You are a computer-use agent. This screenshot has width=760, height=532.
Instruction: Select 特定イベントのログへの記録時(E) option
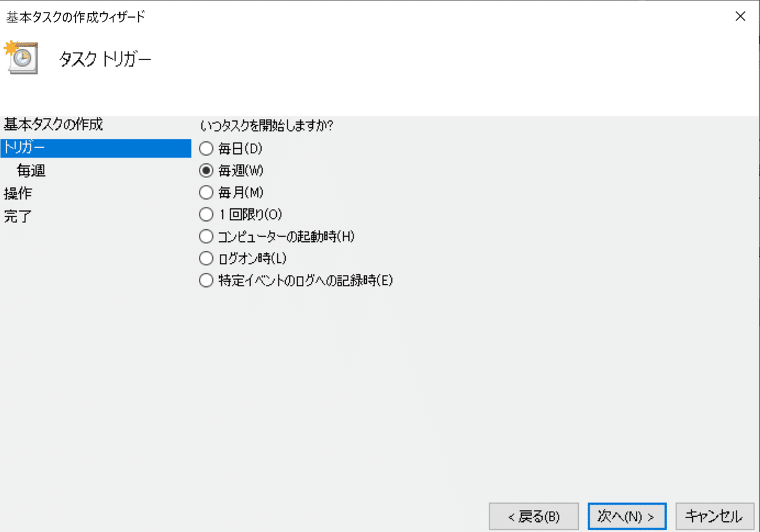tap(296, 280)
